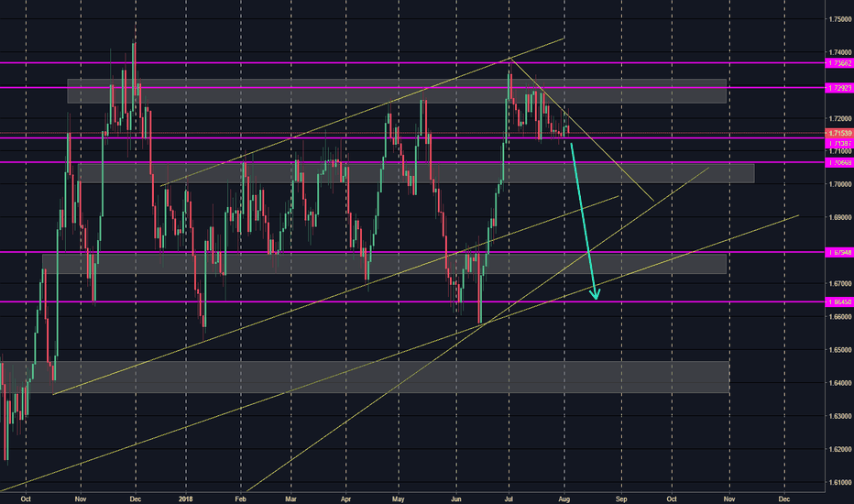Click the 1.75000 price axis value

[840, 19]
